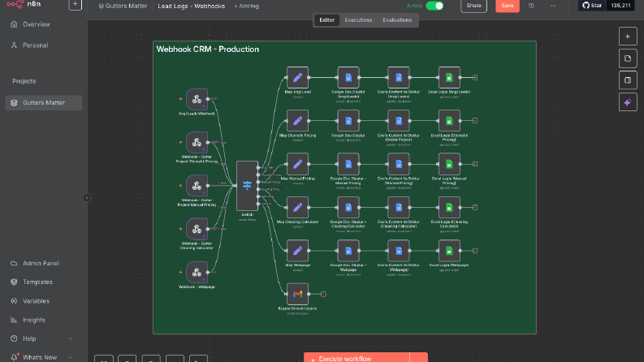This screenshot has width=644, height=362.
Task: Switch to the Executions tab
Action: coord(358,20)
